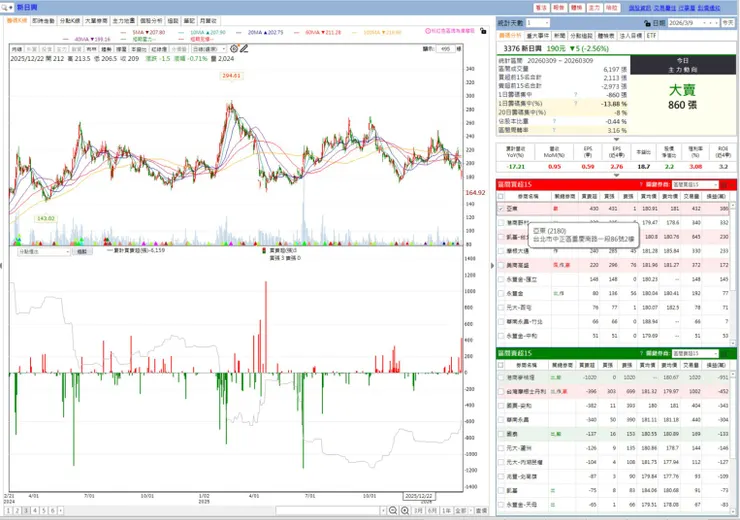Open the 統計天數 dropdown

[547, 23]
